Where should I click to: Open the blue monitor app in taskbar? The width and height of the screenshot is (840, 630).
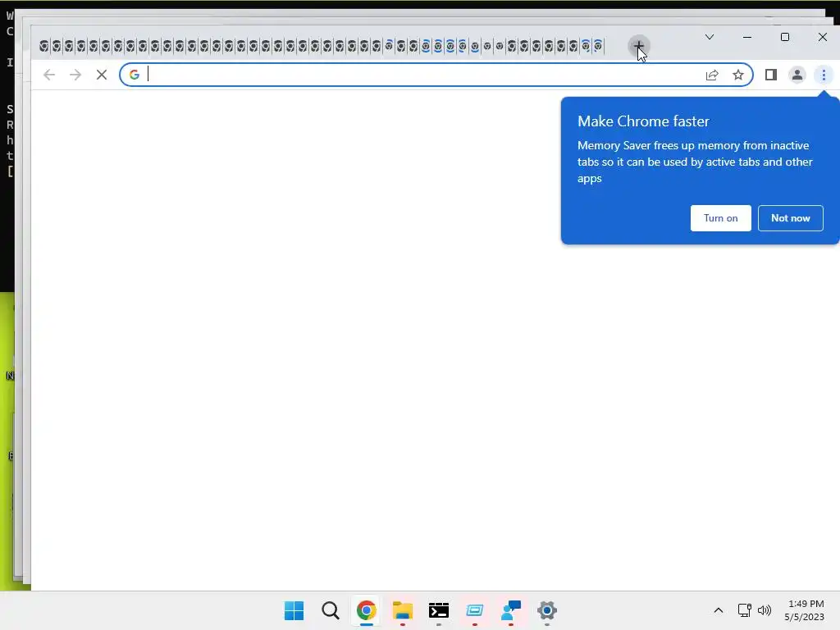[475, 610]
